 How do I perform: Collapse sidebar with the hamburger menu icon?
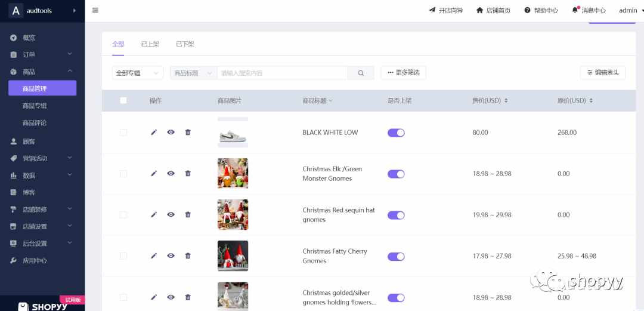coord(95,10)
